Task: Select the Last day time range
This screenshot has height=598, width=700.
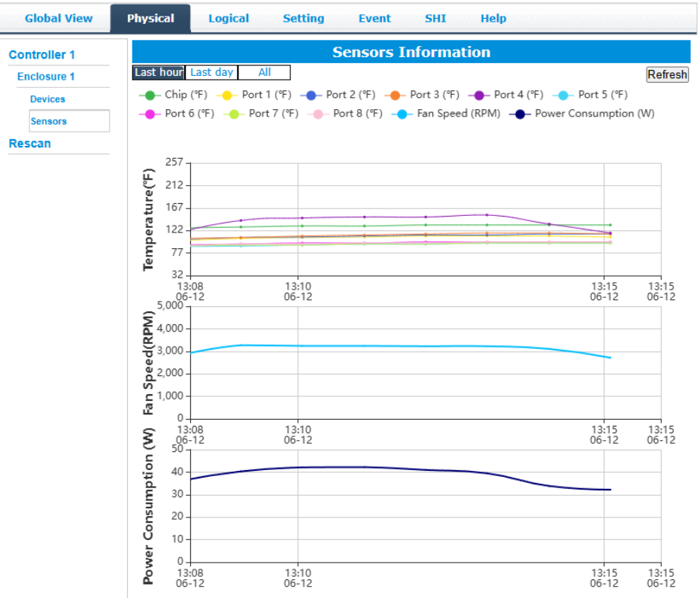Action: tap(211, 72)
